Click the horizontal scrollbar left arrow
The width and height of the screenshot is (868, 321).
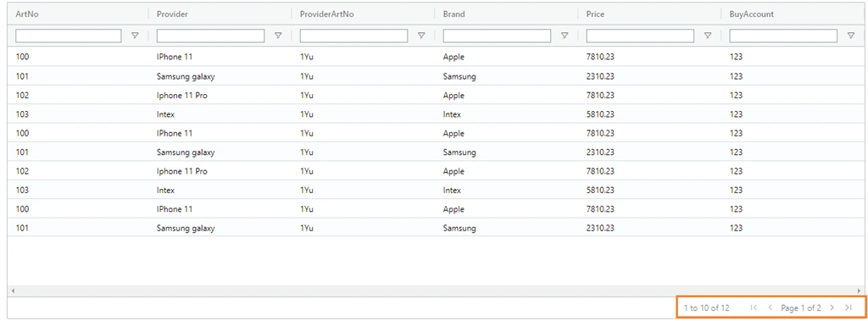[13, 291]
